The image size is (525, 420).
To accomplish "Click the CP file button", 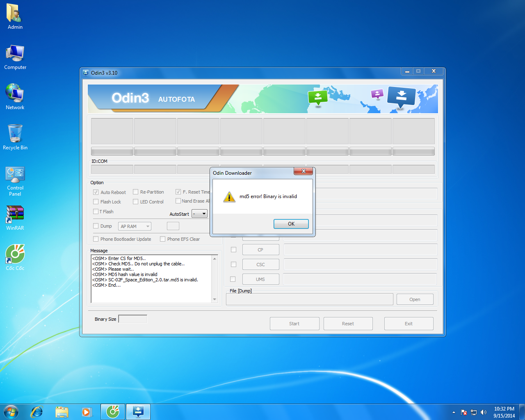I will 260,249.
